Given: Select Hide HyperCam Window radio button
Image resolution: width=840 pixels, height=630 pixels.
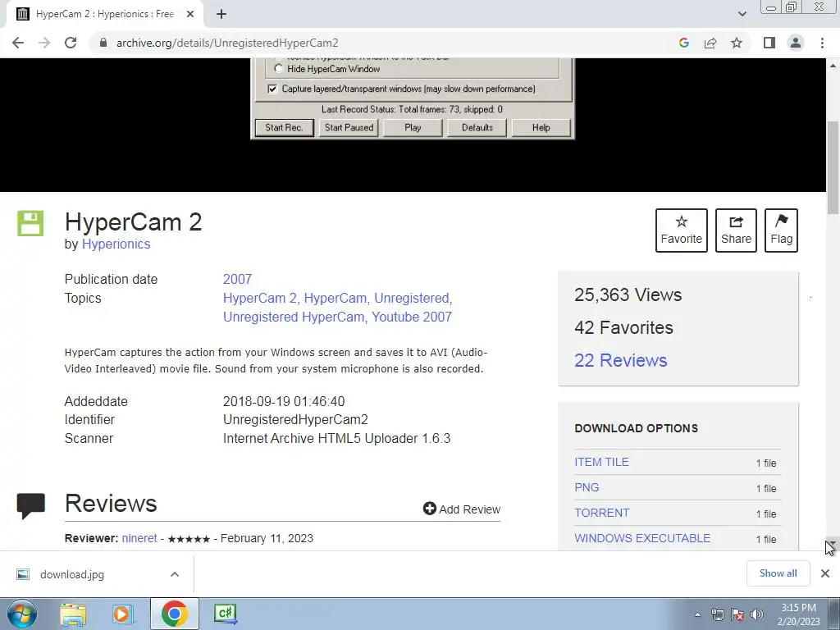Looking at the screenshot, I should click(278, 69).
